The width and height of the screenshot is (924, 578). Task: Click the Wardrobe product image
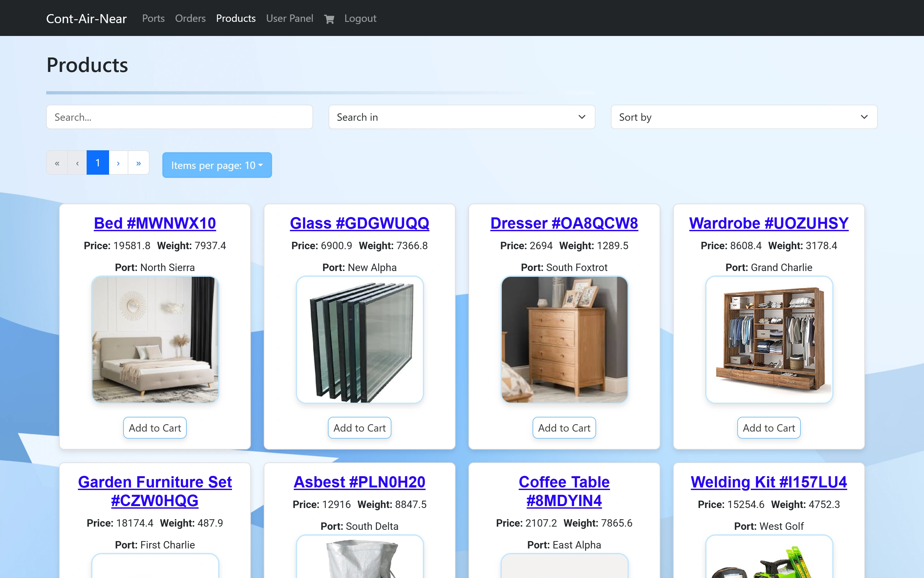point(769,339)
